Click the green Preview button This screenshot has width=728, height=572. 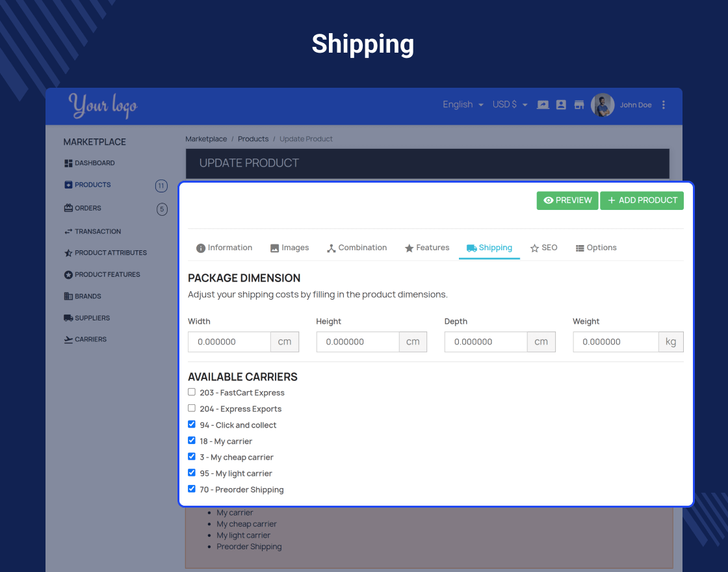[567, 201]
